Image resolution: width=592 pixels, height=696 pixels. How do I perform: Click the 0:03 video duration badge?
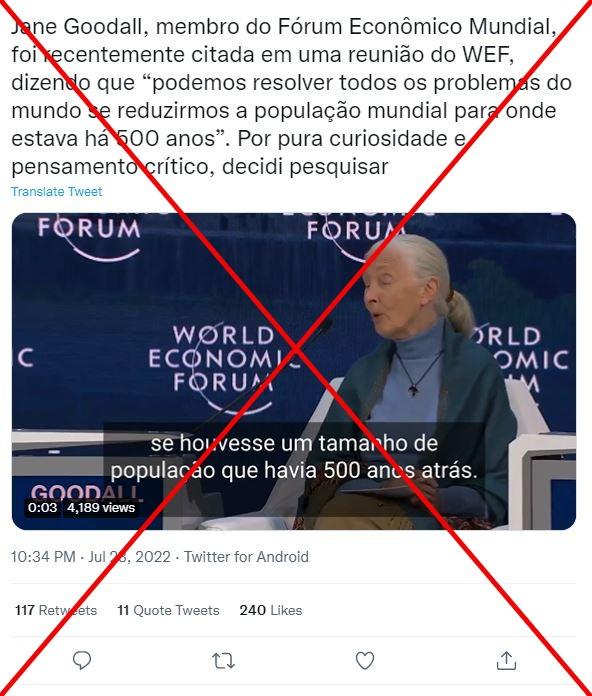43,507
